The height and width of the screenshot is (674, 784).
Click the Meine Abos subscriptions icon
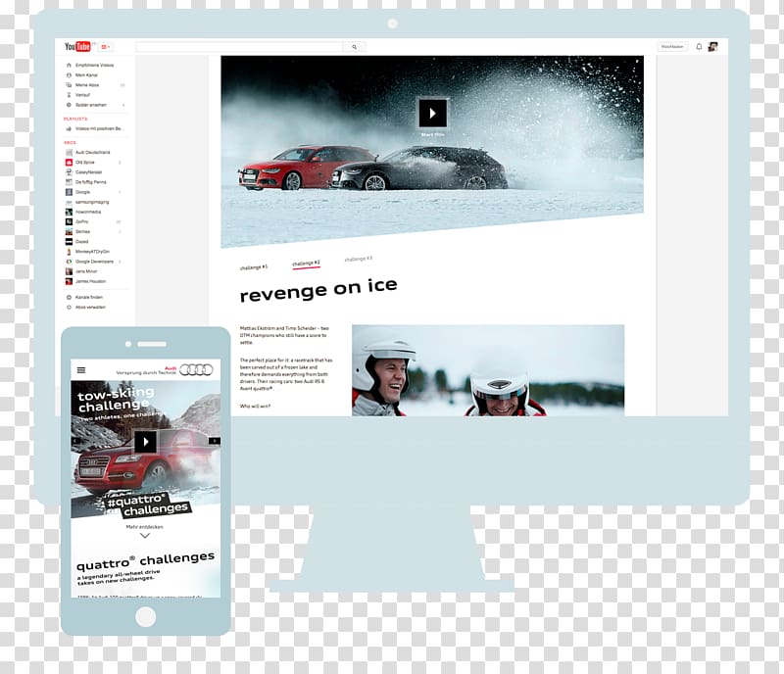click(x=69, y=85)
